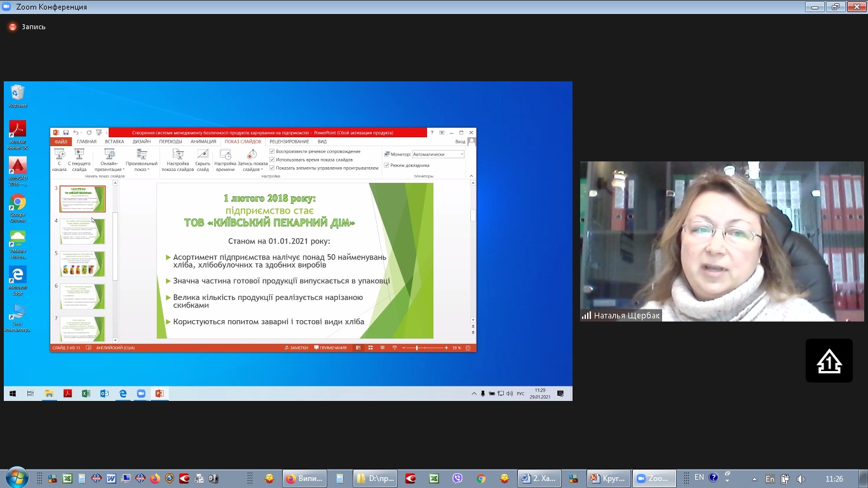The image size is (868, 488).
Task: Switch to the 'ДИЗАЙН' ribbon tab
Action: 142,142
